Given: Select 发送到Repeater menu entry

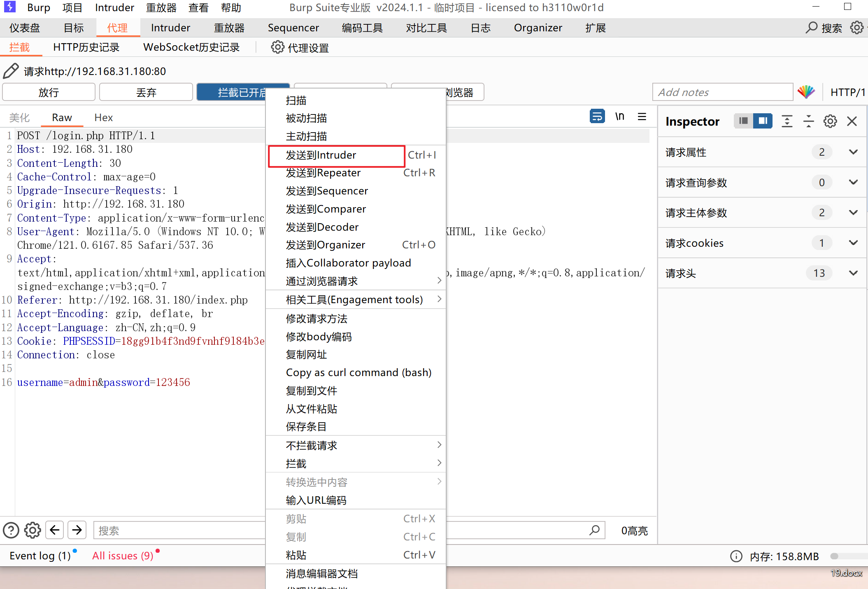Looking at the screenshot, I should (x=356, y=173).
